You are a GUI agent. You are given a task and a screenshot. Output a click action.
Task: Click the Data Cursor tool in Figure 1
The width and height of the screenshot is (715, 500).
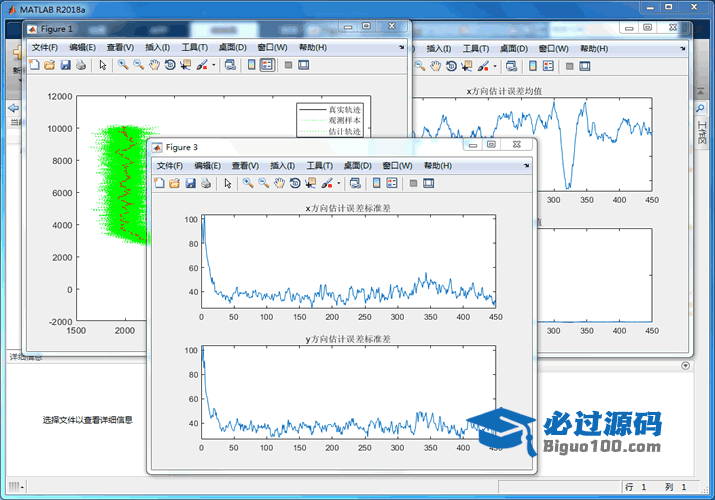(186, 65)
